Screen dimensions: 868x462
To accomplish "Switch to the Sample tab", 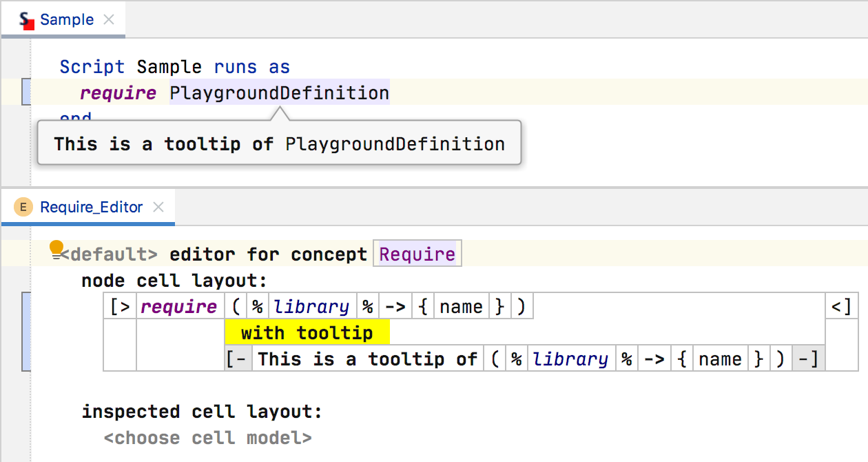I will click(66, 20).
